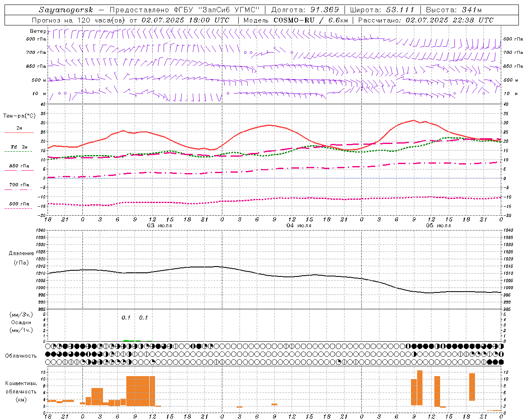Click the 'Высота: 341м' header field
The image size is (525, 420).
coord(454,10)
